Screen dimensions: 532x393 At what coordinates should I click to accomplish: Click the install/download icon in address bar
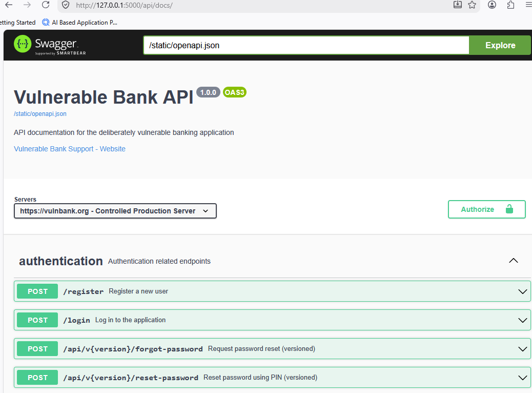click(457, 5)
